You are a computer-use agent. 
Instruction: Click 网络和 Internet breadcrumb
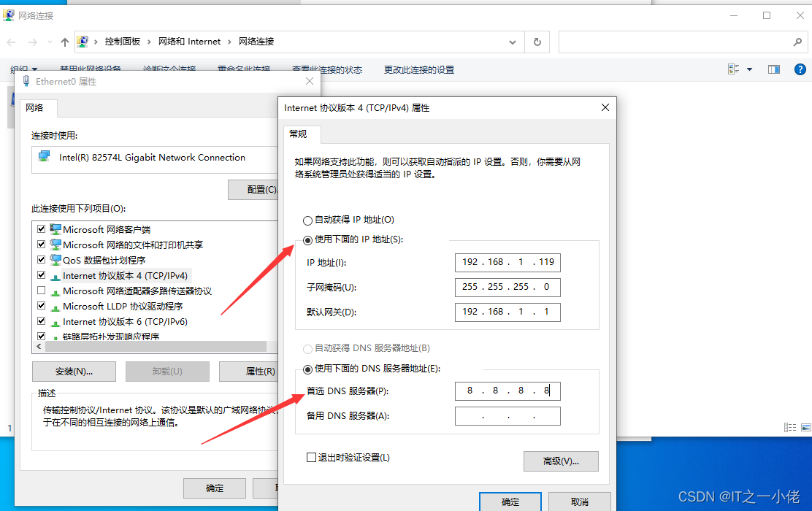pyautogui.click(x=190, y=42)
